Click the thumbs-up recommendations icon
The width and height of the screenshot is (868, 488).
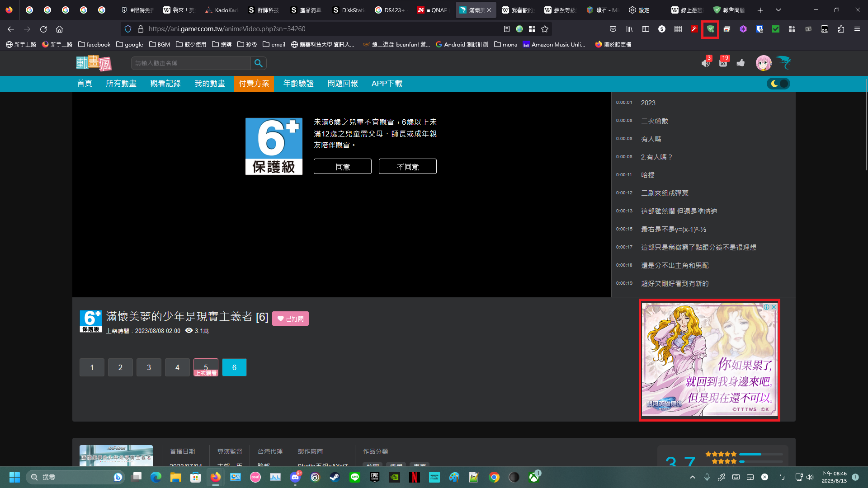click(x=741, y=63)
